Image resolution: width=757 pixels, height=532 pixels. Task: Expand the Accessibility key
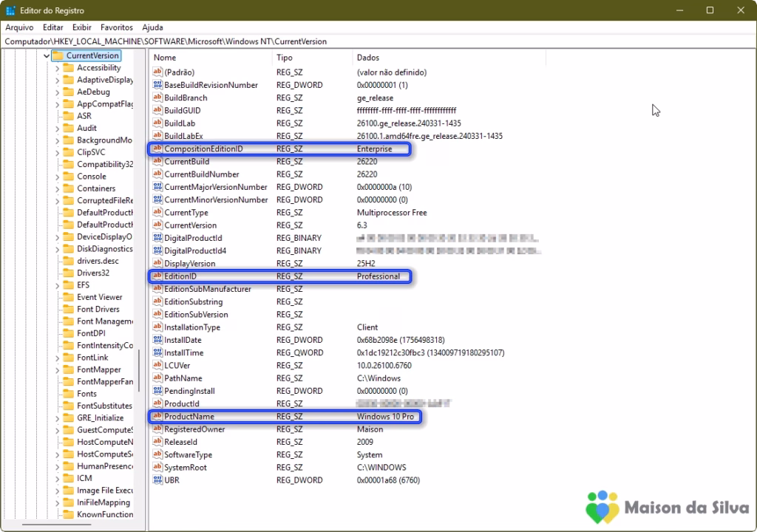coord(58,68)
